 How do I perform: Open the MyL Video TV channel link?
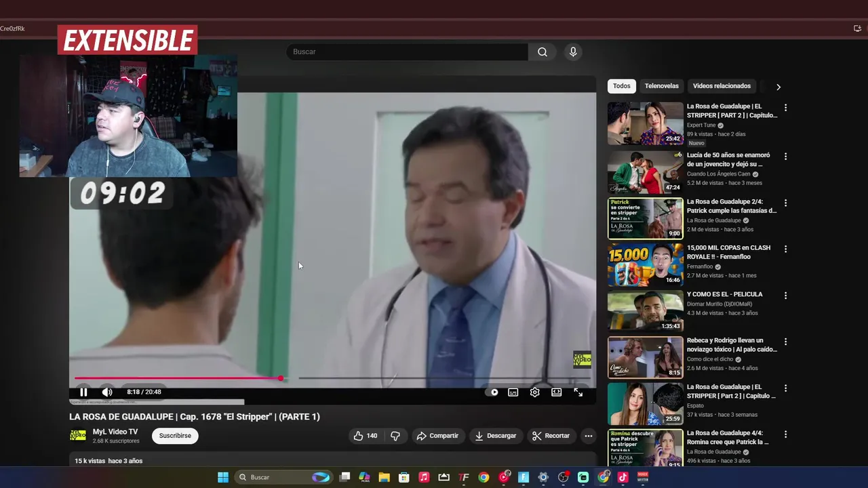coord(115,432)
